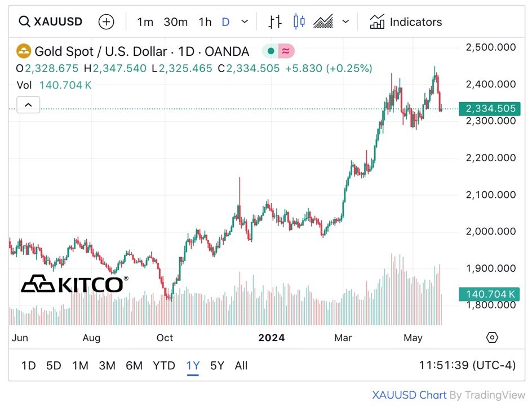Click the plus icon to compare or add a symbol
This screenshot has width=532, height=411.
pyautogui.click(x=106, y=22)
